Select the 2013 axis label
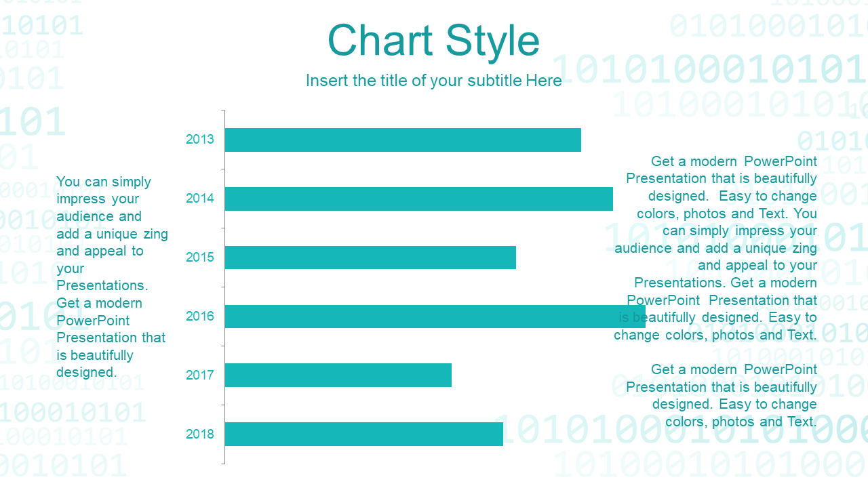Viewport: 868px width, 488px height. pos(200,140)
